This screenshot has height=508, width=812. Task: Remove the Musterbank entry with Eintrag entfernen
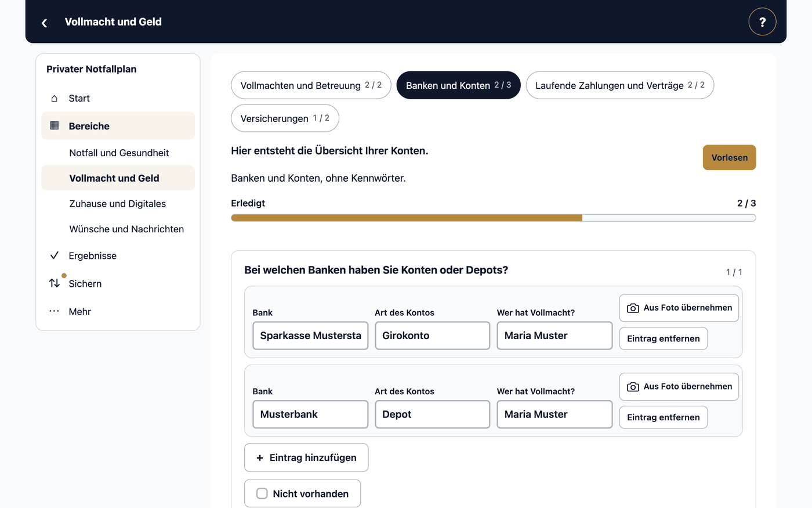[664, 417]
